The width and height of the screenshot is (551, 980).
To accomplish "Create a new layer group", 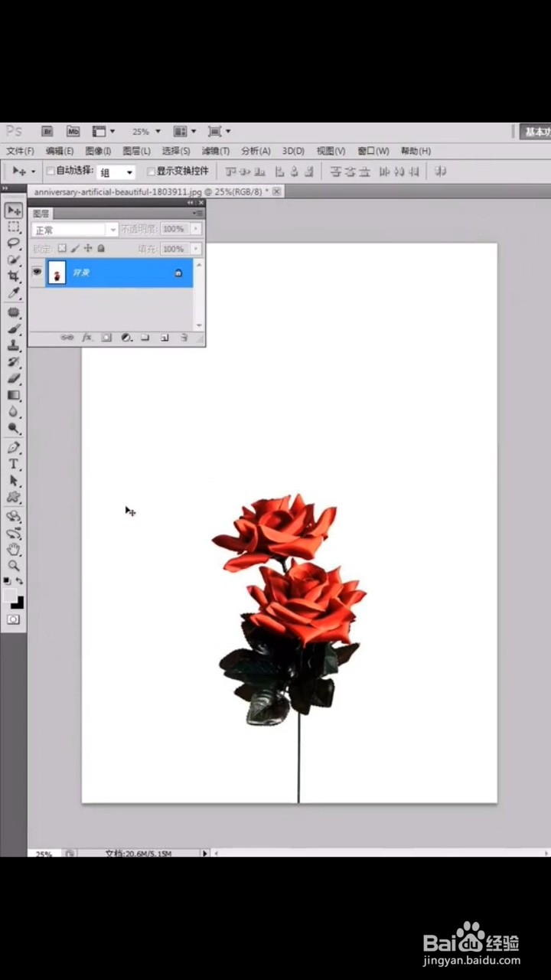I will point(145,338).
